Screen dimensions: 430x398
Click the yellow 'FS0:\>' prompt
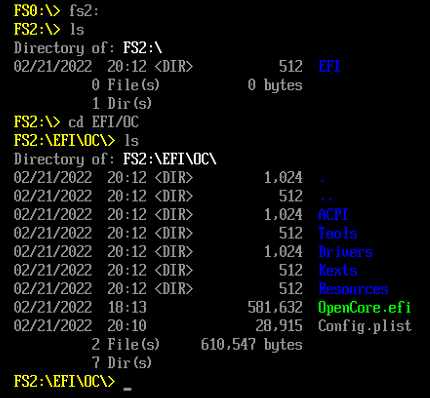click(x=37, y=11)
